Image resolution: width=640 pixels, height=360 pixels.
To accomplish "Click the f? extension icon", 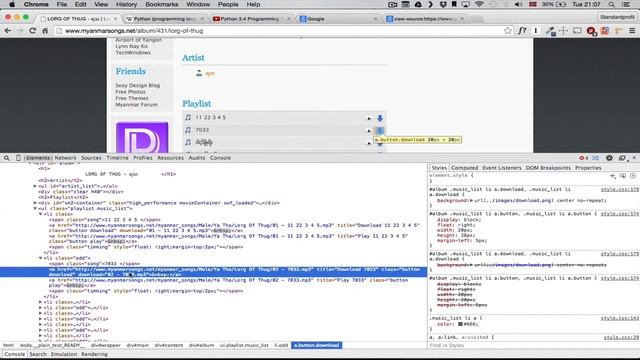I will coord(522,31).
